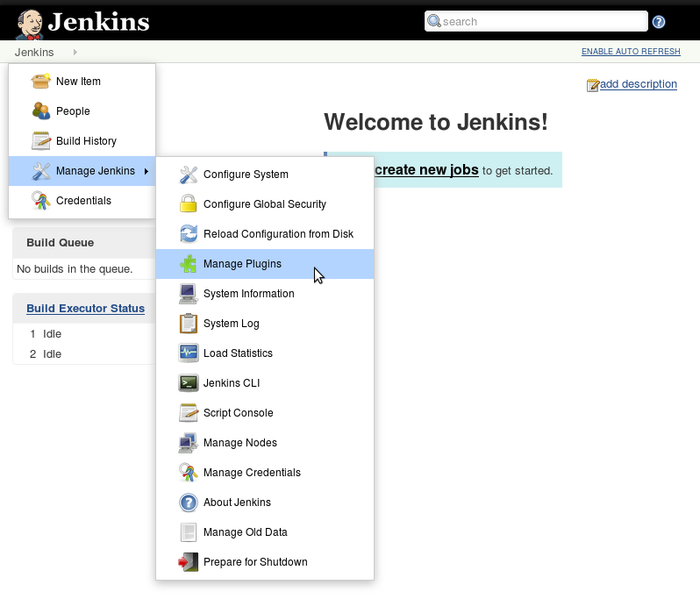Expand the Jenkins breadcrumb arrow
Screen dimensions: 700x599
[x=75, y=53]
